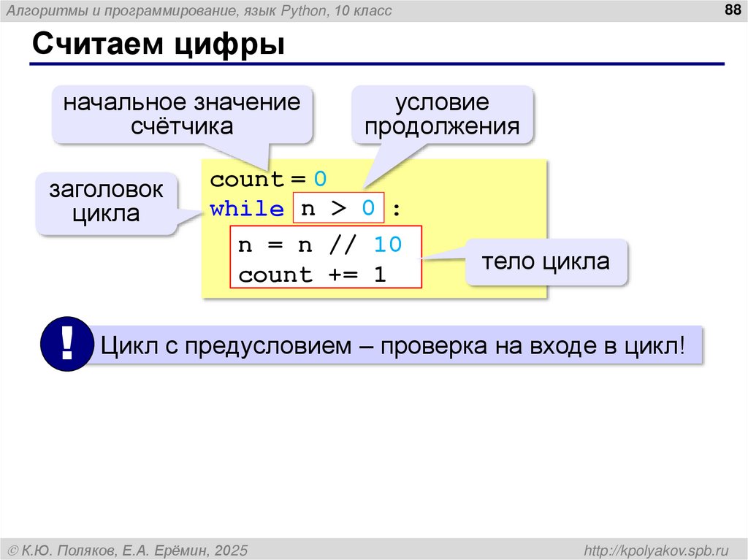
Task: Open the link http://kpolyakov.spb.ru
Action: pos(651,549)
